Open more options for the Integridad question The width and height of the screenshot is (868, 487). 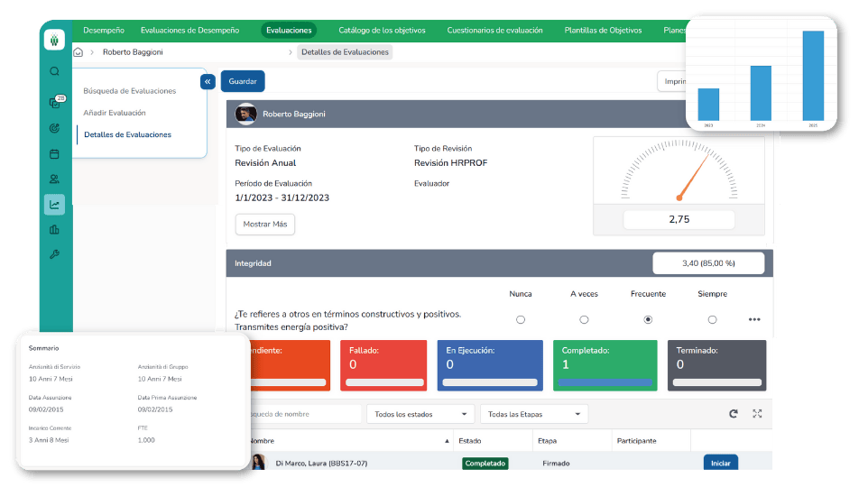tap(754, 319)
